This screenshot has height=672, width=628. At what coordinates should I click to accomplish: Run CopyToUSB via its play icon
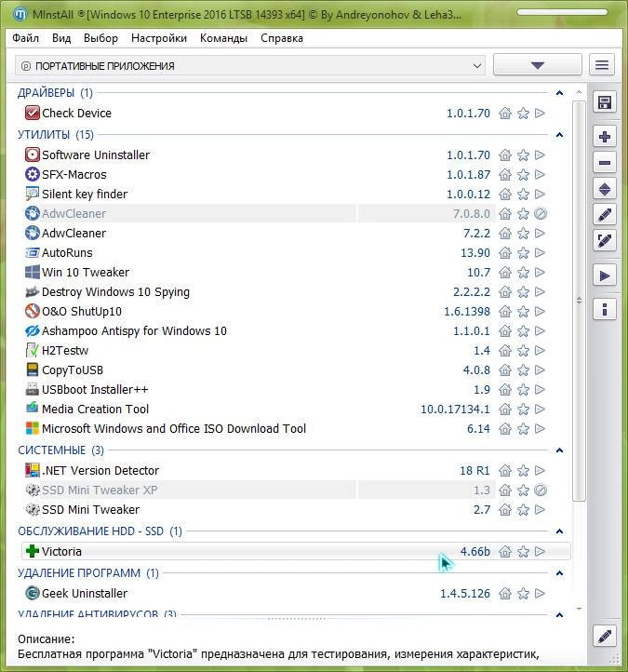[541, 370]
